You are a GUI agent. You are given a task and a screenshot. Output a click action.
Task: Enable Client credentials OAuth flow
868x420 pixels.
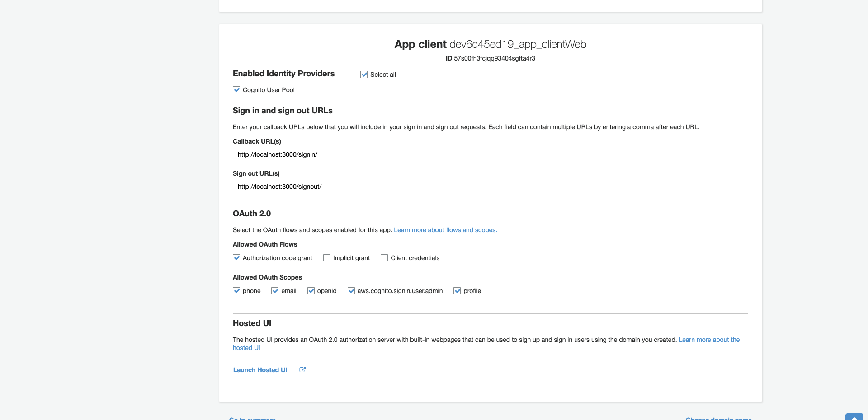[x=384, y=258]
